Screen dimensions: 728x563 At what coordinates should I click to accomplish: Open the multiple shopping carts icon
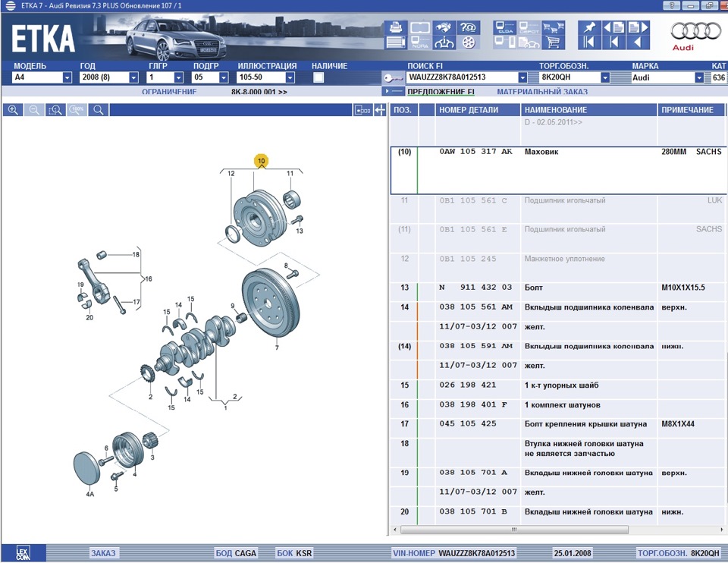[553, 27]
